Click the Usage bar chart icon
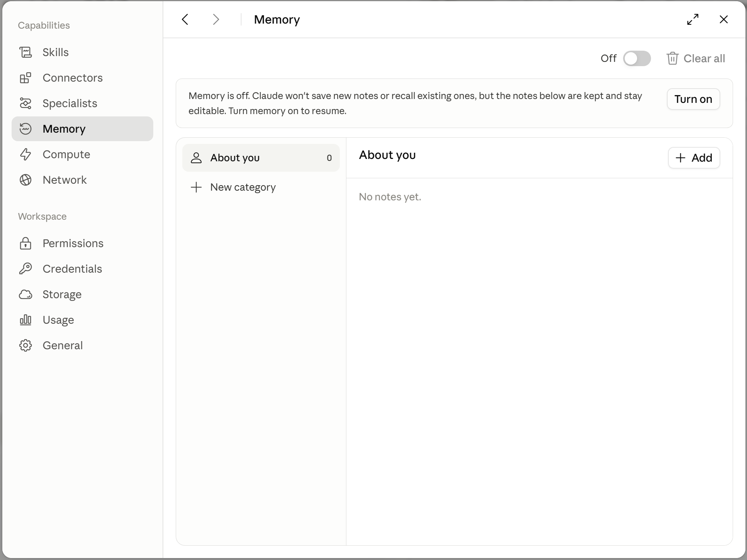This screenshot has height=560, width=747. [x=26, y=320]
